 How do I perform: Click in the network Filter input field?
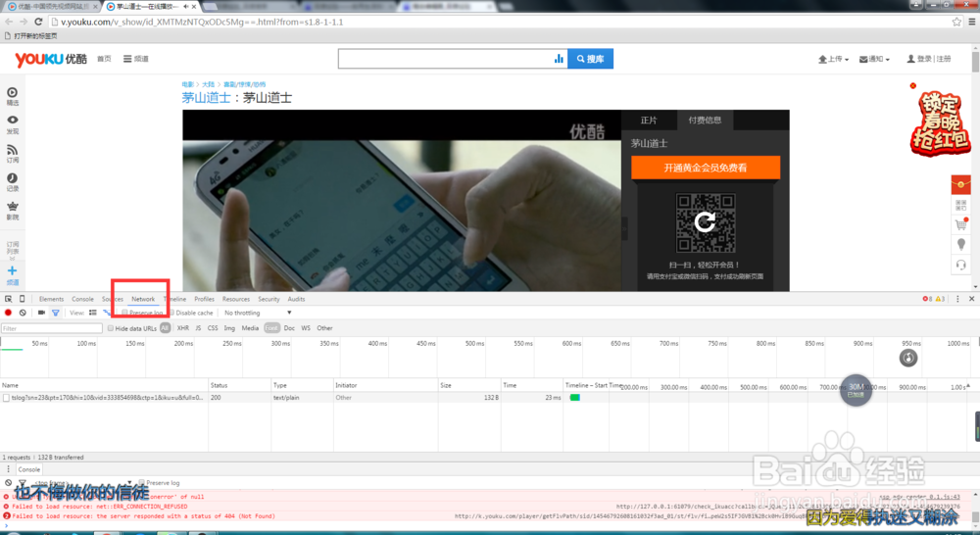pos(52,328)
